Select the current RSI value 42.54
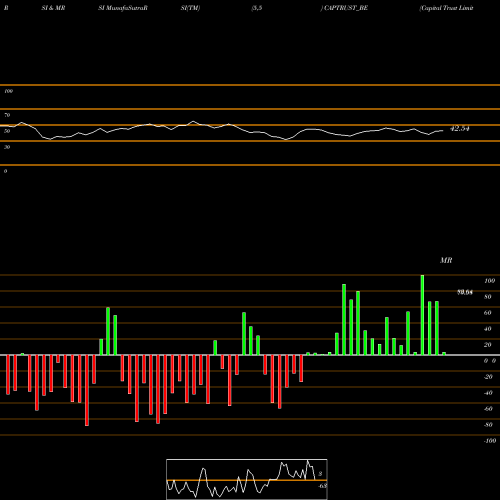 (x=460, y=129)
